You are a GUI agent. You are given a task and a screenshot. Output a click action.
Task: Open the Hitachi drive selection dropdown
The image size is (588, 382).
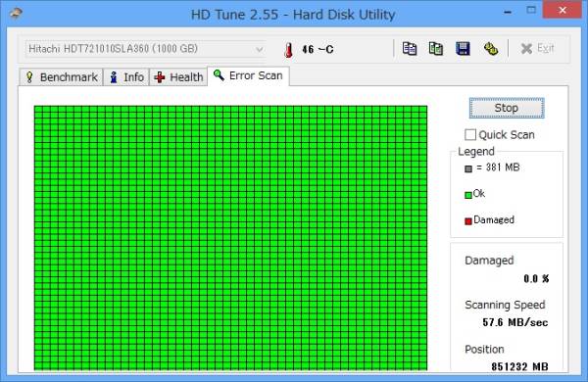pyautogui.click(x=145, y=49)
